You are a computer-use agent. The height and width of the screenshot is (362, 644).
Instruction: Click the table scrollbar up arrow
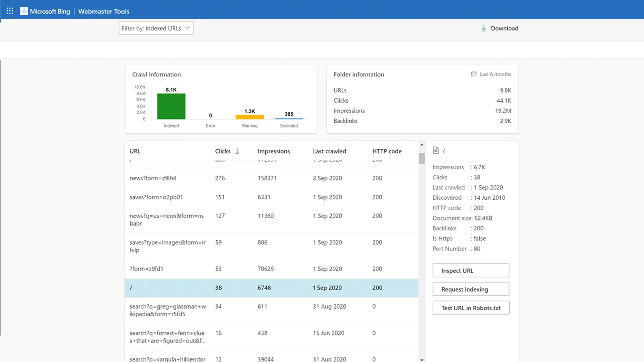pyautogui.click(x=422, y=145)
